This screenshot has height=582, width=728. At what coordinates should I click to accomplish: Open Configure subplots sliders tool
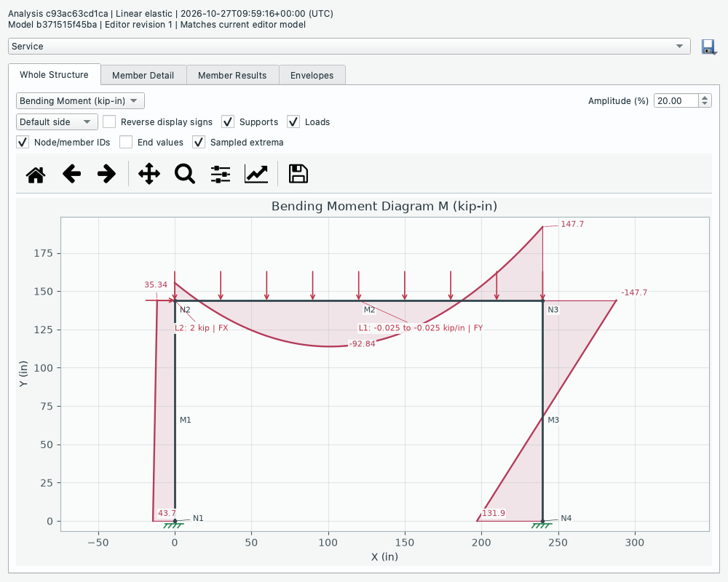point(221,175)
